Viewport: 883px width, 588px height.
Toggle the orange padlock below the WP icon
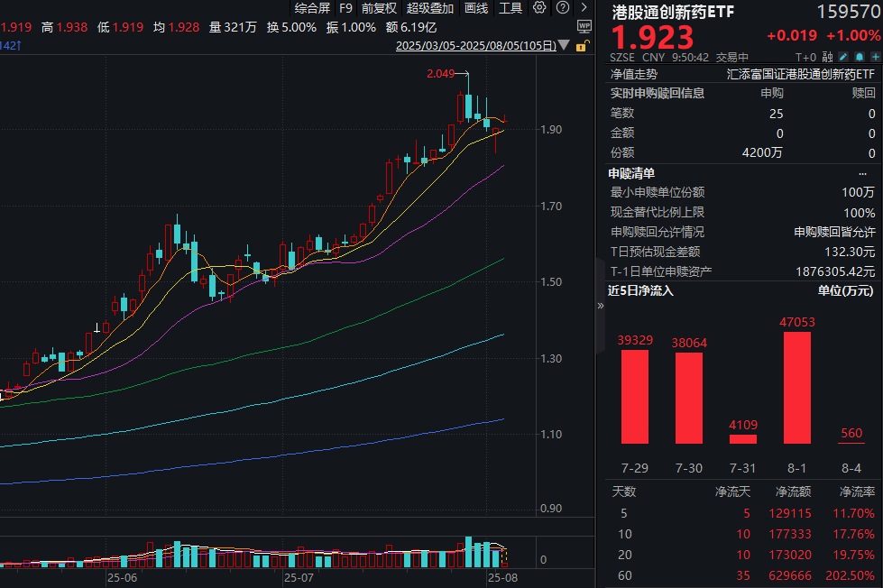point(583,46)
